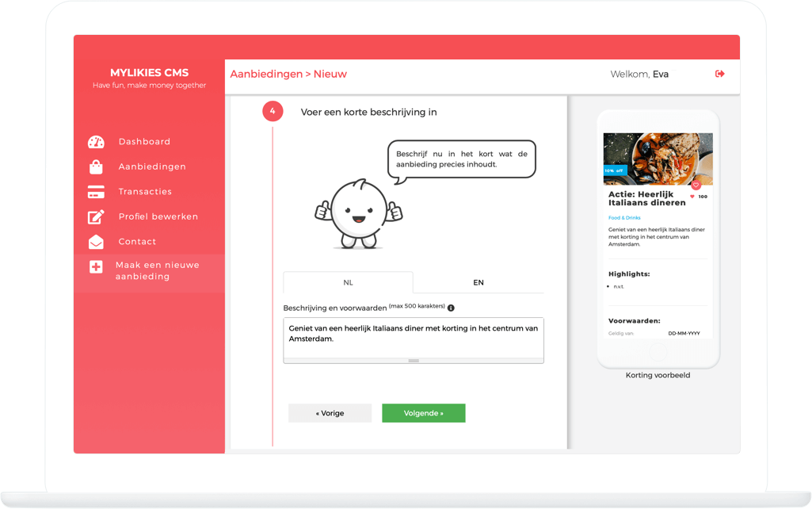Click the mascot character illustration
812x509 pixels.
click(x=358, y=215)
